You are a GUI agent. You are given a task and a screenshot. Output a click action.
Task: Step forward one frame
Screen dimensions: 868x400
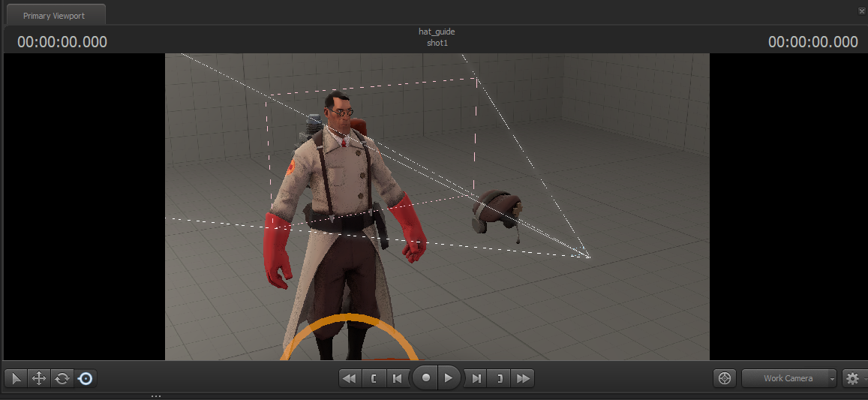[476, 378]
